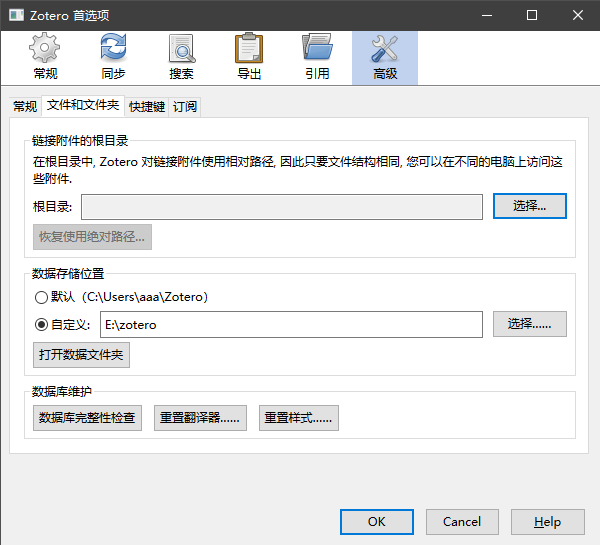Image resolution: width=600 pixels, height=545 pixels.
Task: Run 数据库完整性检查 integrity check
Action: click(x=87, y=418)
